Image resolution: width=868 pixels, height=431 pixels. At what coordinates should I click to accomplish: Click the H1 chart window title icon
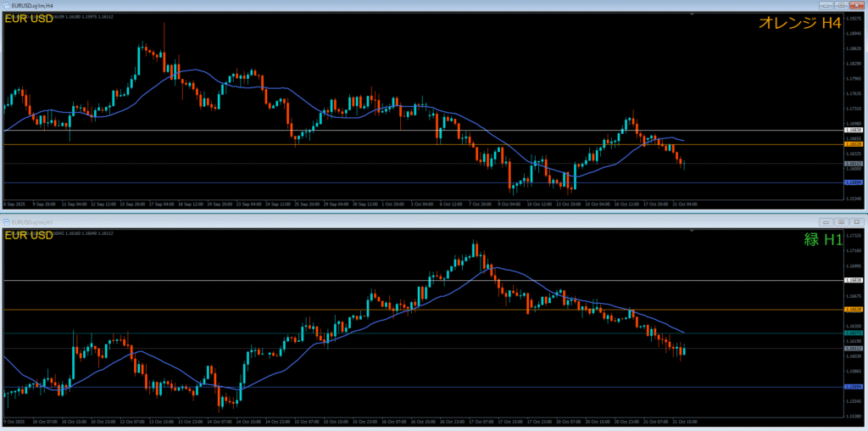click(6, 221)
